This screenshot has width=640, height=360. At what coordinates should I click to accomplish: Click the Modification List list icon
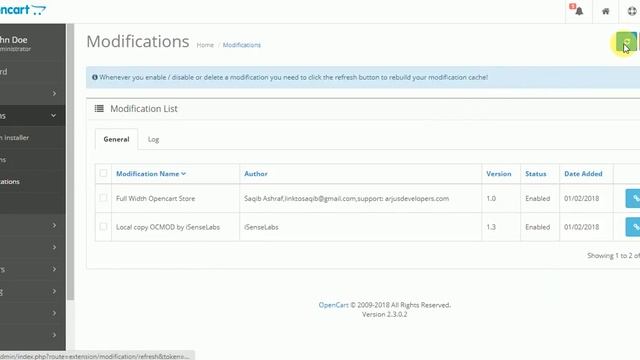(x=99, y=109)
